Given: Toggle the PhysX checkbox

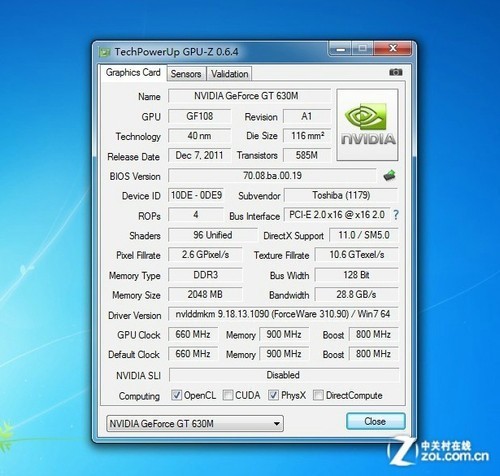Looking at the screenshot, I should pos(273,395).
